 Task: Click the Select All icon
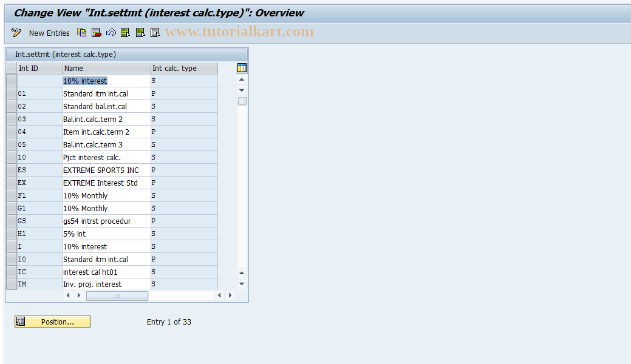point(126,33)
